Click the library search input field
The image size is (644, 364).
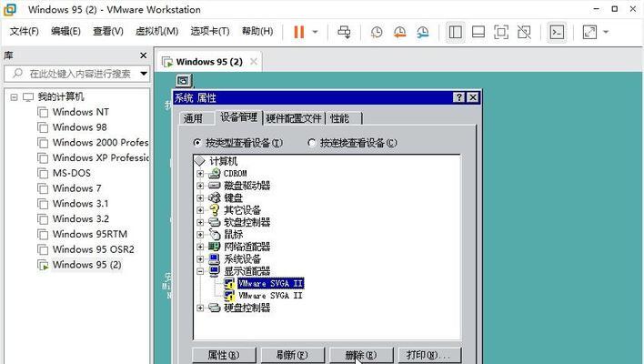pyautogui.click(x=75, y=74)
